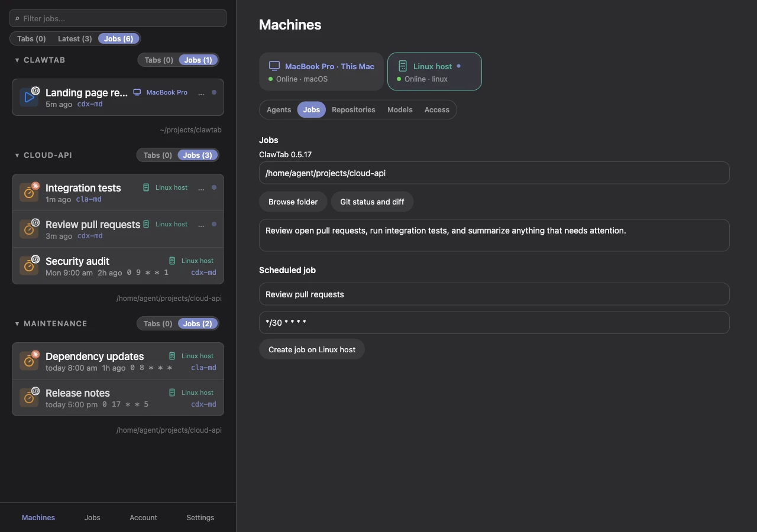757x532 pixels.
Task: Collapse the MAINTENANCE group
Action: click(17, 324)
